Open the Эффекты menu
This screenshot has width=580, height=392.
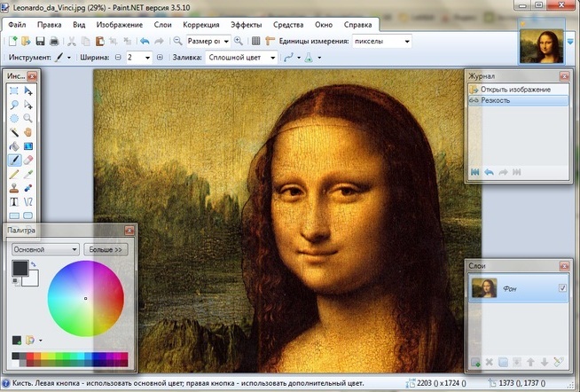point(247,25)
